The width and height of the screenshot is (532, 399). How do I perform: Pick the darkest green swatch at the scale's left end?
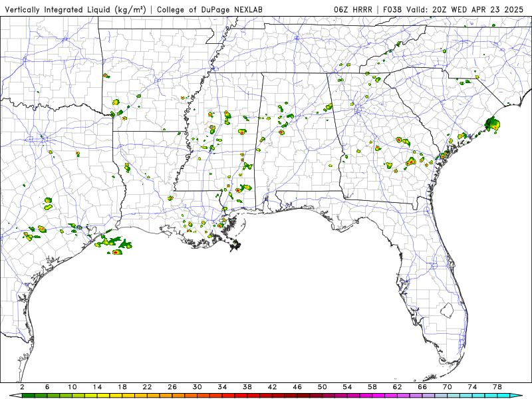(x=28, y=395)
